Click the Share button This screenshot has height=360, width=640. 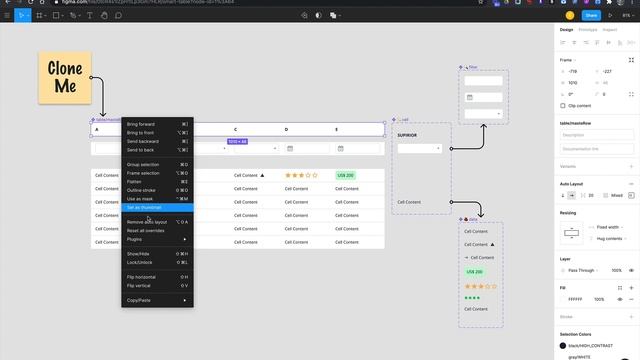click(x=591, y=16)
